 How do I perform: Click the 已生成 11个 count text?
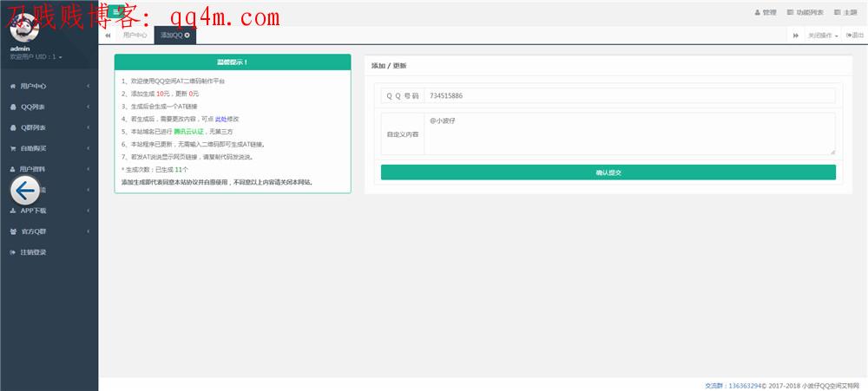tap(172, 170)
